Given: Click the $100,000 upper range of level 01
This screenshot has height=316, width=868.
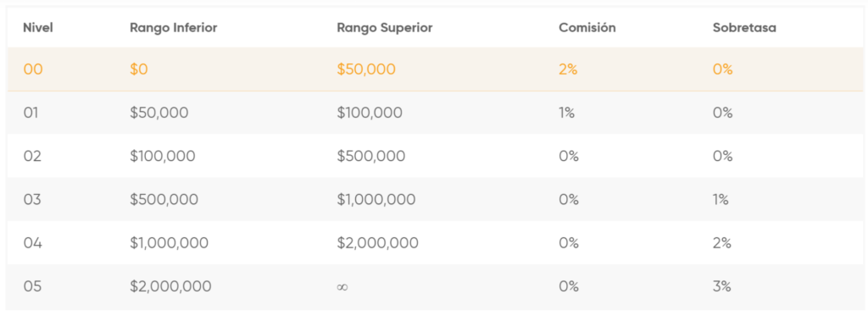Looking at the screenshot, I should pos(370,113).
